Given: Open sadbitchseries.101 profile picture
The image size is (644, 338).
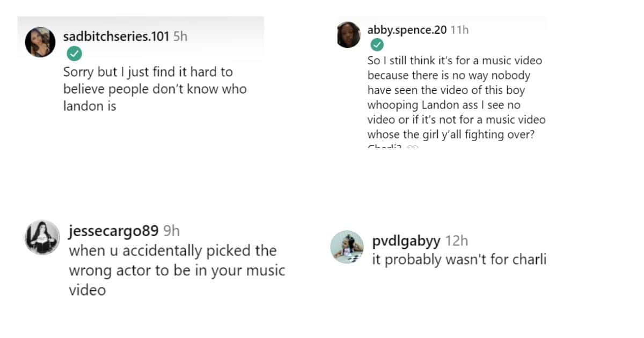Looking at the screenshot, I should (40, 42).
